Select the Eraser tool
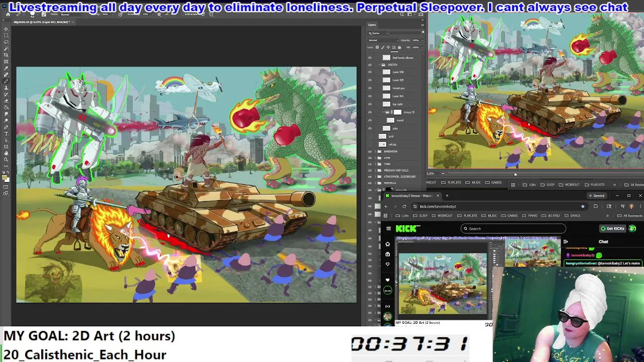This screenshot has height=362, width=644. click(6, 101)
